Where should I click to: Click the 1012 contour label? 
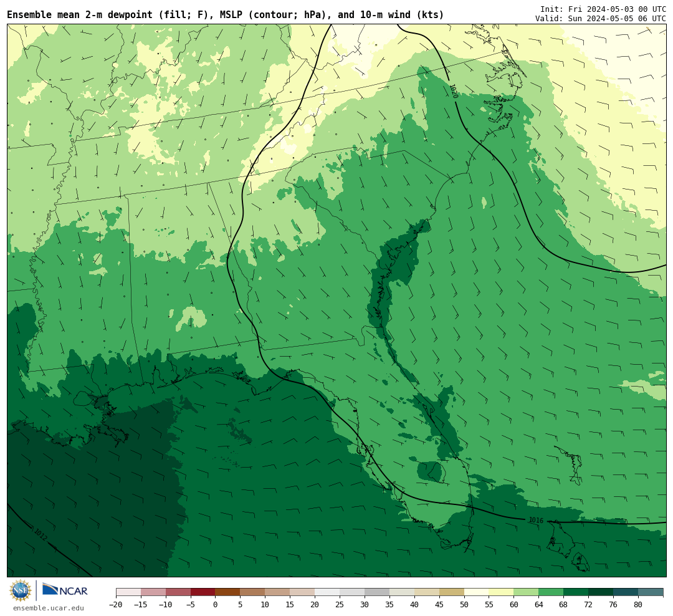[x=41, y=534]
